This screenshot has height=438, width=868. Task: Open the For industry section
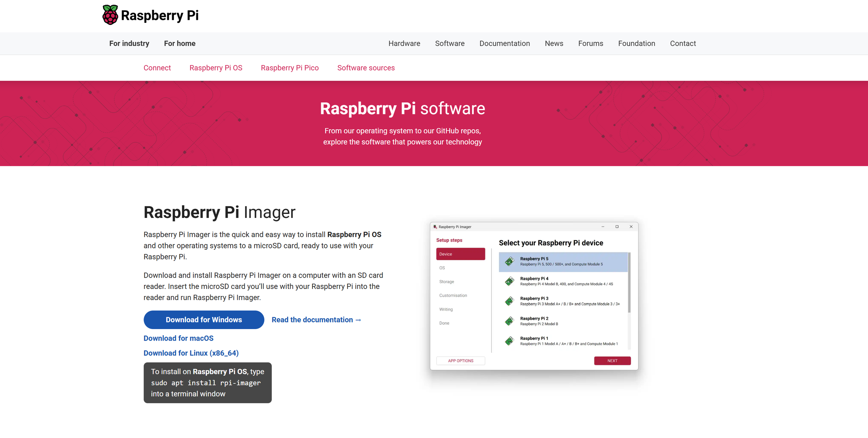[x=129, y=43]
